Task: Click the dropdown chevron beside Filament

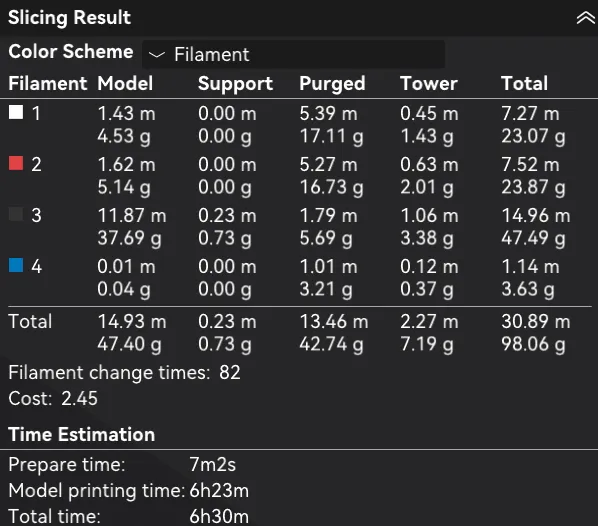Action: [156, 55]
